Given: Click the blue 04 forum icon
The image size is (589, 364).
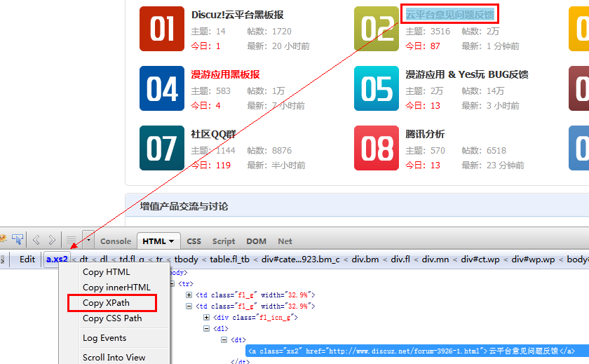Looking at the screenshot, I should pyautogui.click(x=162, y=88).
